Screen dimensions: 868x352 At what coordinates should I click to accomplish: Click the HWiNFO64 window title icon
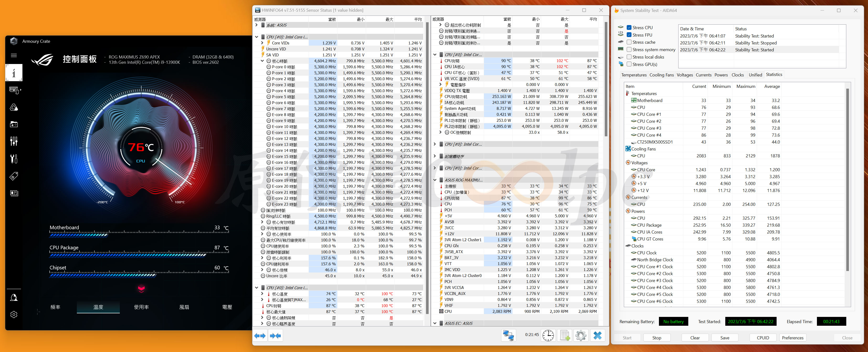point(258,10)
